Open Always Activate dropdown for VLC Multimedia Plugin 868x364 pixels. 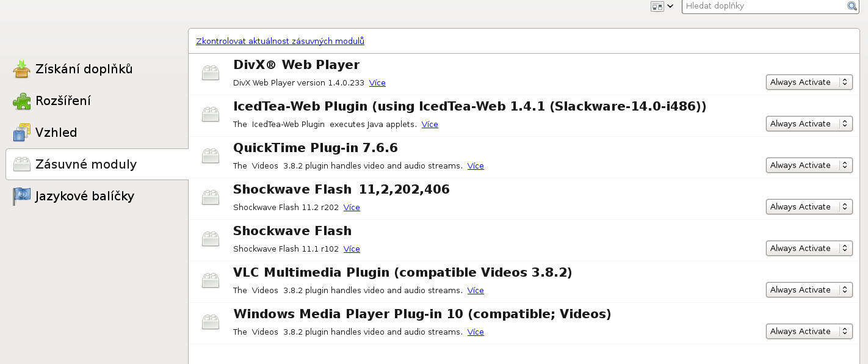(809, 290)
